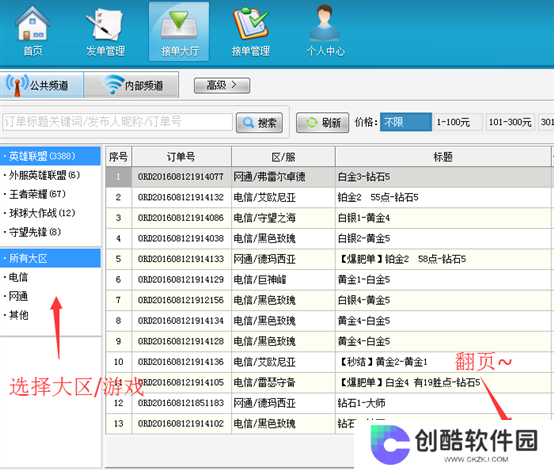Viewport: 554px width, 470px height.
Task: Select order ORD201608121912156
Action: click(x=181, y=300)
